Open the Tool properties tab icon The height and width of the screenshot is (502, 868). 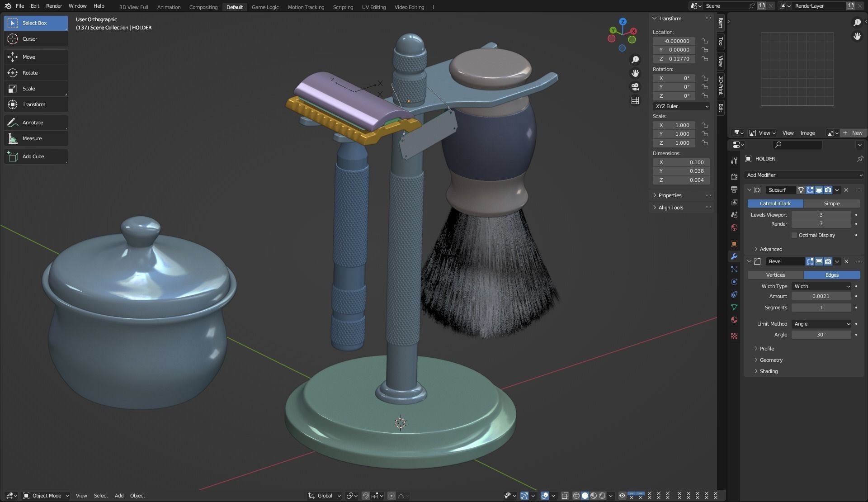point(734,161)
